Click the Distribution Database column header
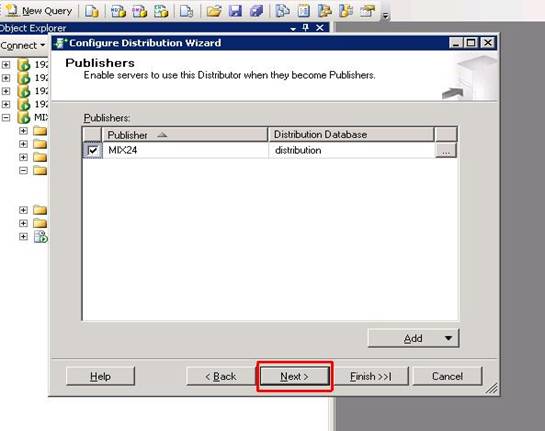Image resolution: width=545 pixels, height=431 pixels. point(351,135)
